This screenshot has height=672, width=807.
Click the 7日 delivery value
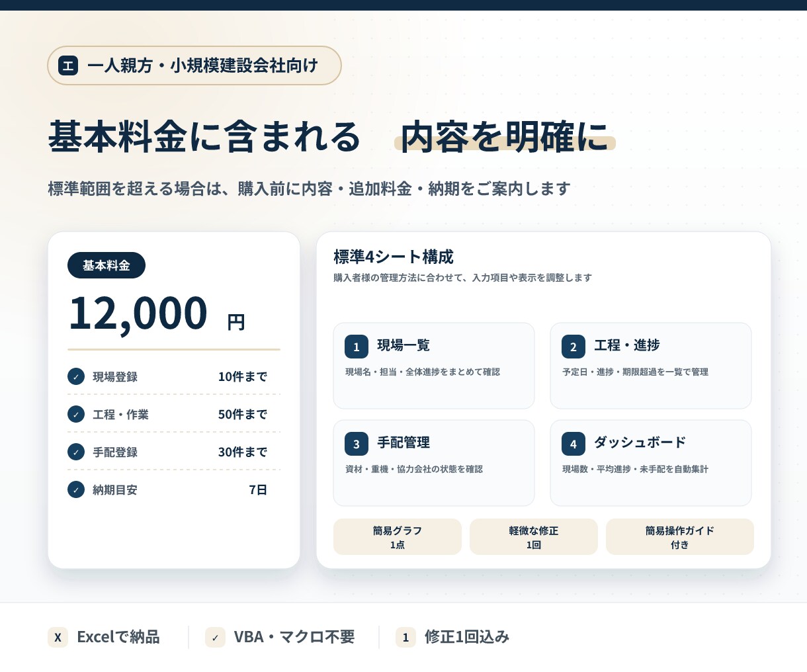click(258, 489)
